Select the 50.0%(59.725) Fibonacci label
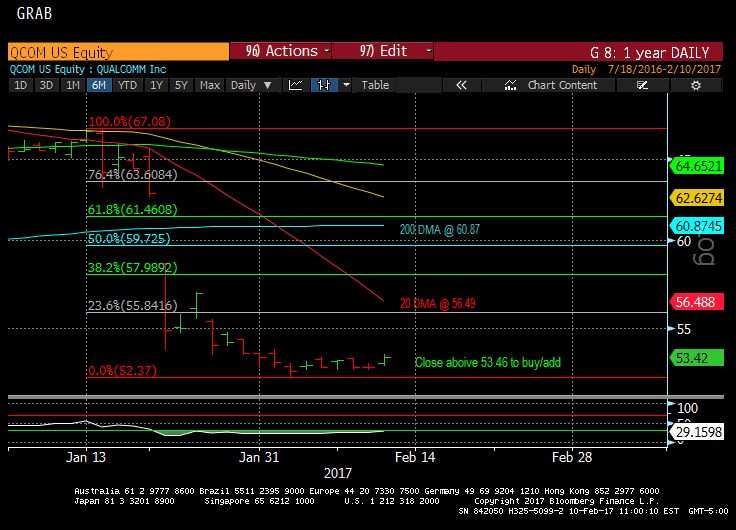Image resolution: width=736 pixels, height=530 pixels. click(x=129, y=238)
